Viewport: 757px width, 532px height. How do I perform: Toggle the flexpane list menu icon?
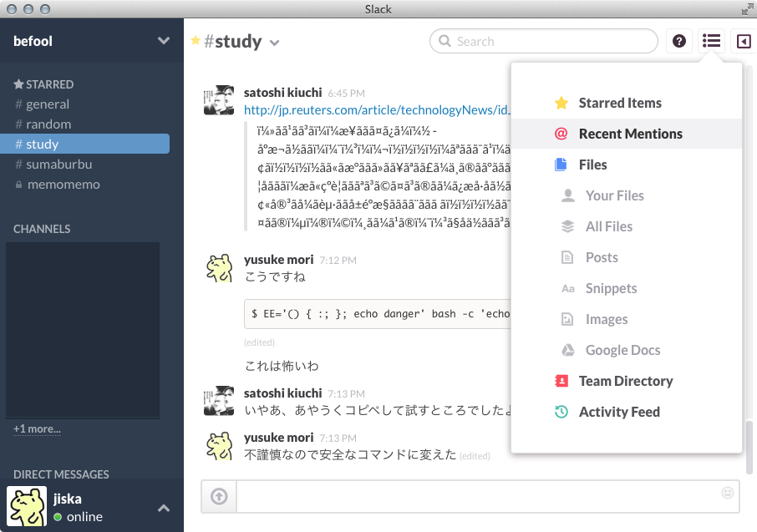pyautogui.click(x=711, y=41)
